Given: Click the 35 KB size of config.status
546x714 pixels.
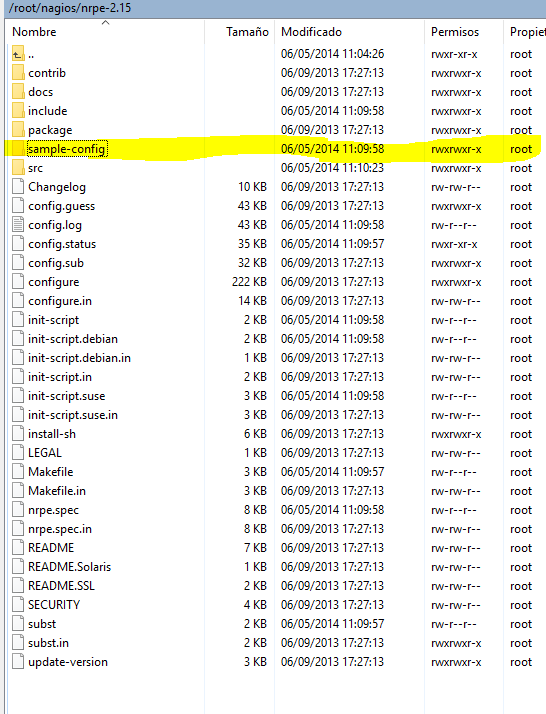Looking at the screenshot, I should coord(252,244).
